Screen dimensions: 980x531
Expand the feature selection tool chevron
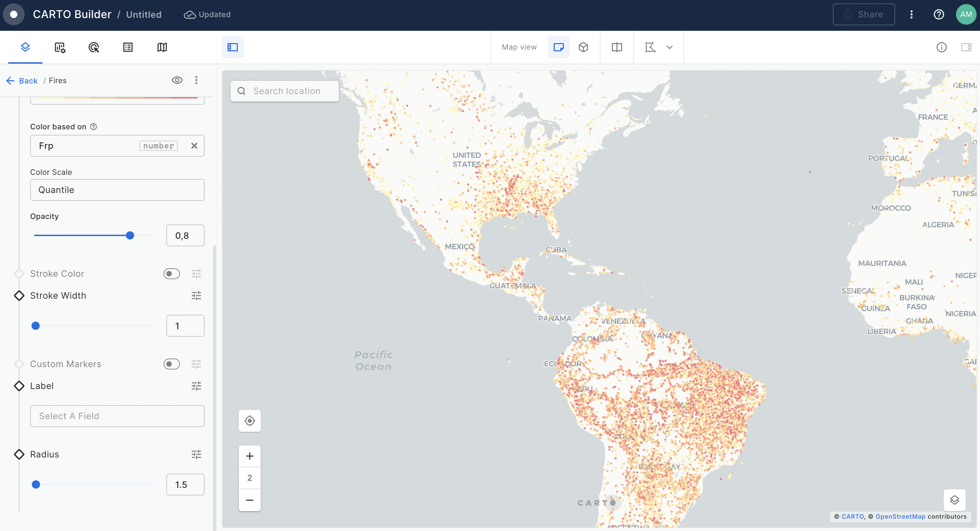tap(670, 47)
